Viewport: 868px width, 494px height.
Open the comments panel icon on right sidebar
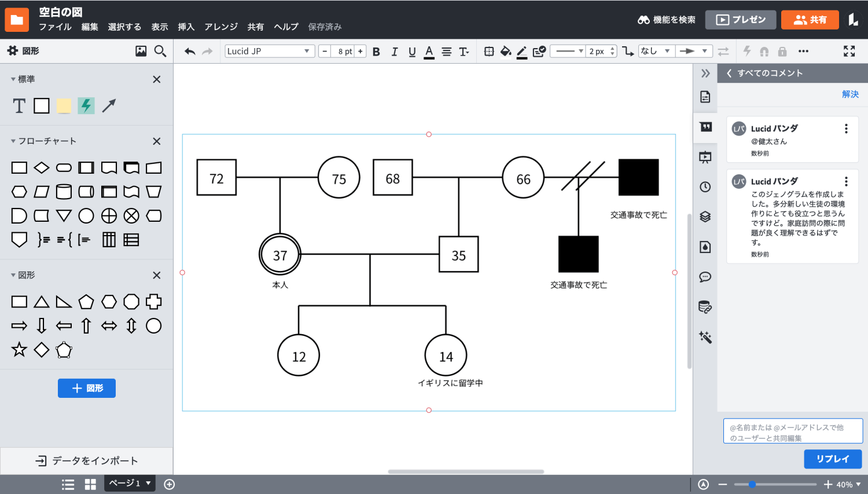[705, 277]
